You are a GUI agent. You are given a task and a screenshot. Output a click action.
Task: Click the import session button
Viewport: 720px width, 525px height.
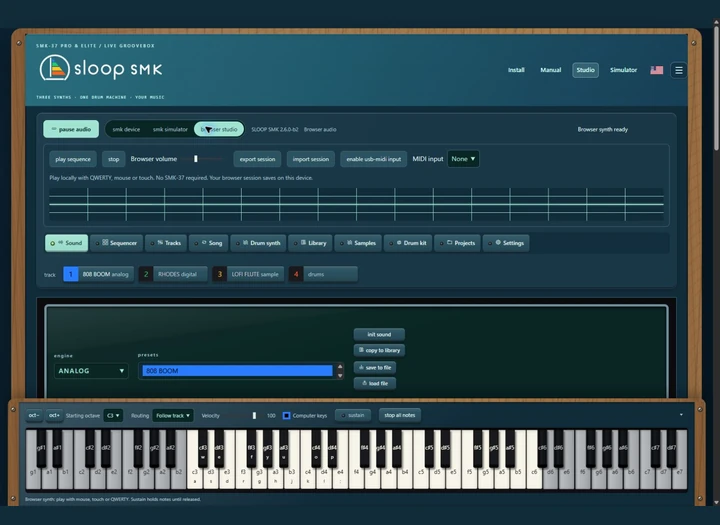(x=311, y=159)
